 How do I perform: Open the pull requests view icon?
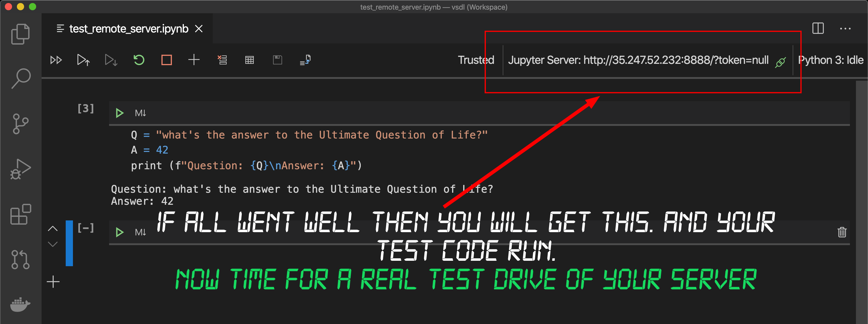click(x=20, y=259)
